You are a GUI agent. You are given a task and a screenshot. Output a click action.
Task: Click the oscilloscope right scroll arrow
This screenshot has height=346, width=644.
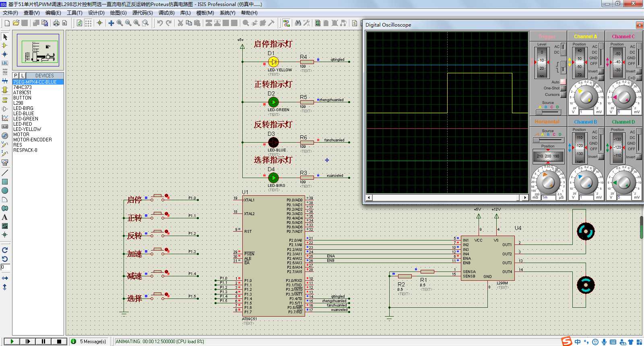click(x=525, y=198)
